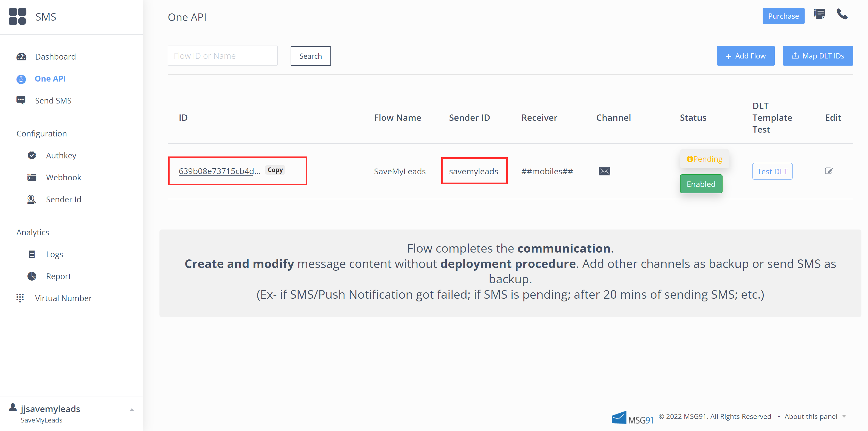The height and width of the screenshot is (431, 868).
Task: Click the edit pencil icon for SaveMyLeads flow
Action: click(829, 171)
